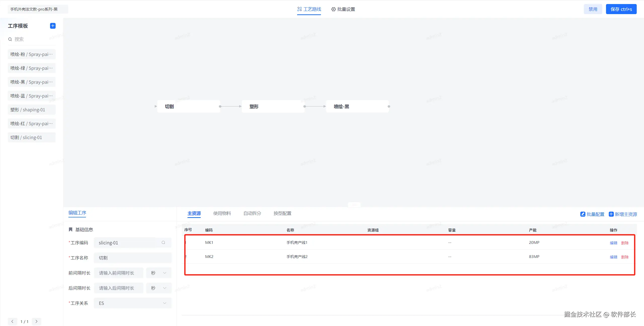644x326 pixels.
Task: Click 删除 link for MK2 row
Action: coord(625,257)
